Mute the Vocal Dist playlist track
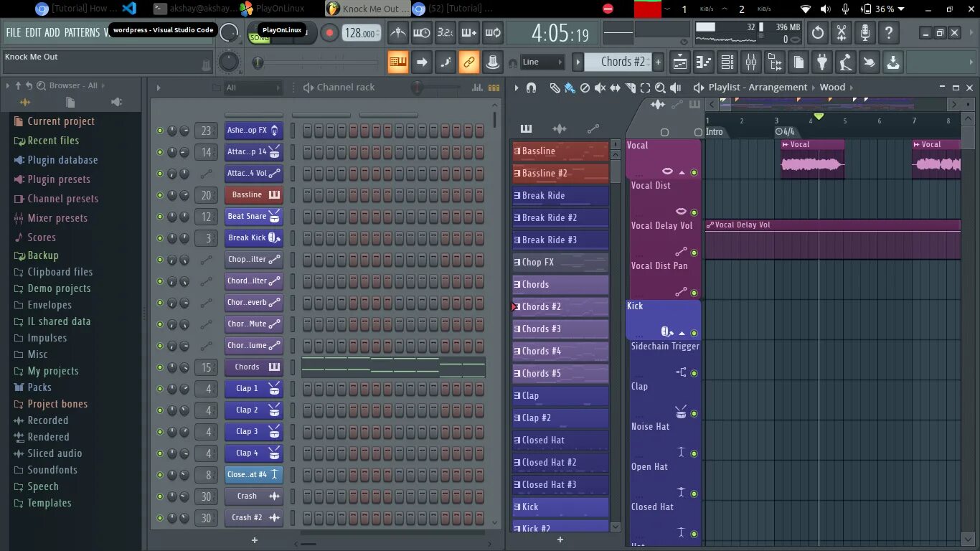The image size is (980, 551). click(x=694, y=212)
